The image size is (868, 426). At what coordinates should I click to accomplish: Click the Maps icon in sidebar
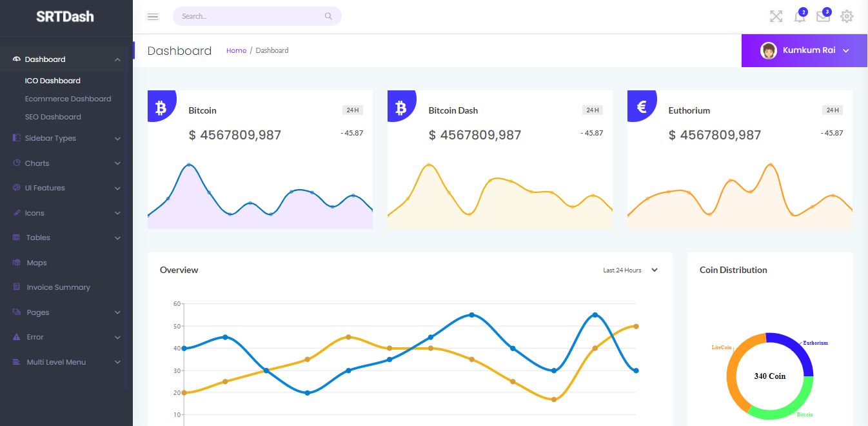pyautogui.click(x=17, y=263)
